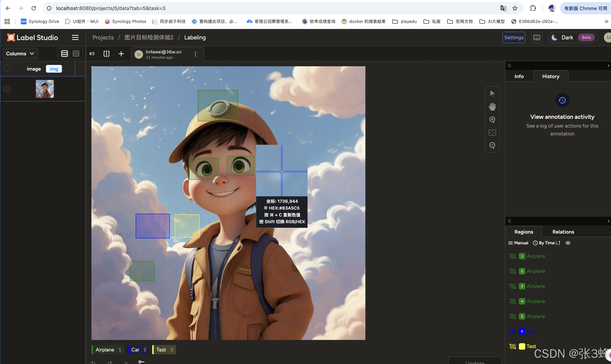Go to Projects breadcrumb link
Image resolution: width=611 pixels, height=364 pixels.
point(103,37)
